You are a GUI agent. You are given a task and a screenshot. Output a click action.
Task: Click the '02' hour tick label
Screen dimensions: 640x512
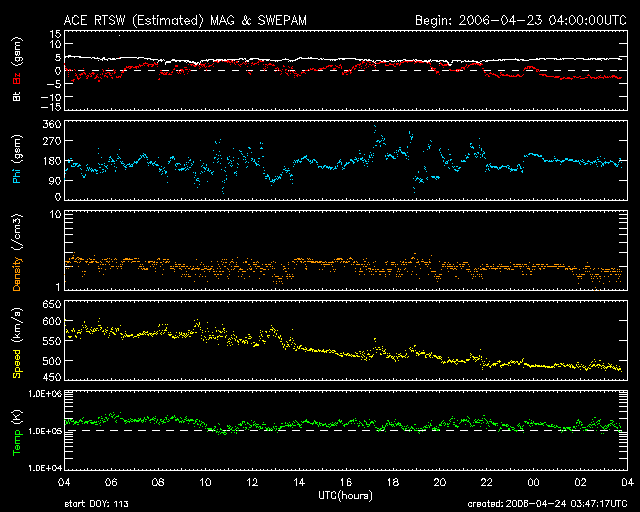pos(580,482)
